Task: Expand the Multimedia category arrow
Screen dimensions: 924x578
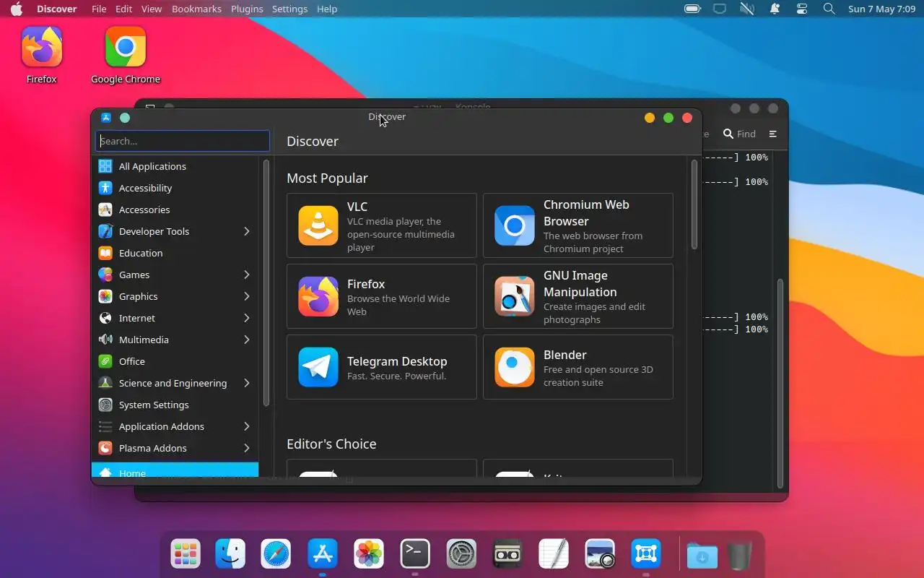Action: click(247, 340)
